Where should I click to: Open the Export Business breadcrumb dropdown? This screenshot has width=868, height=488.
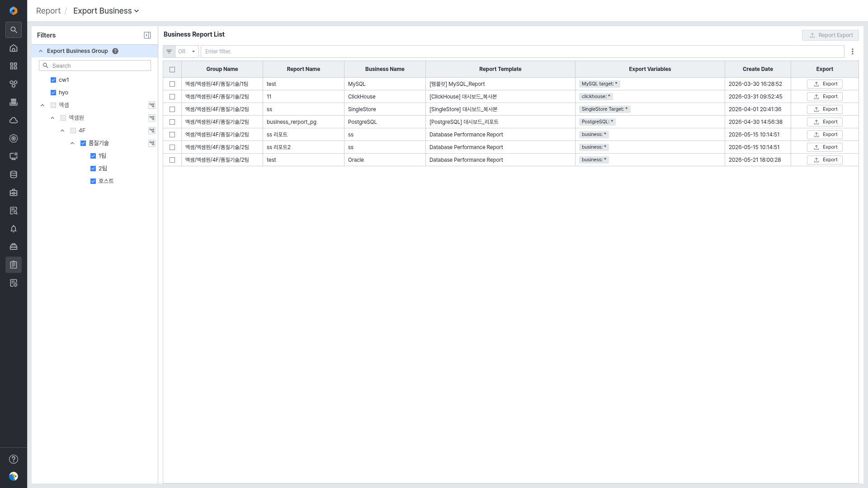106,11
